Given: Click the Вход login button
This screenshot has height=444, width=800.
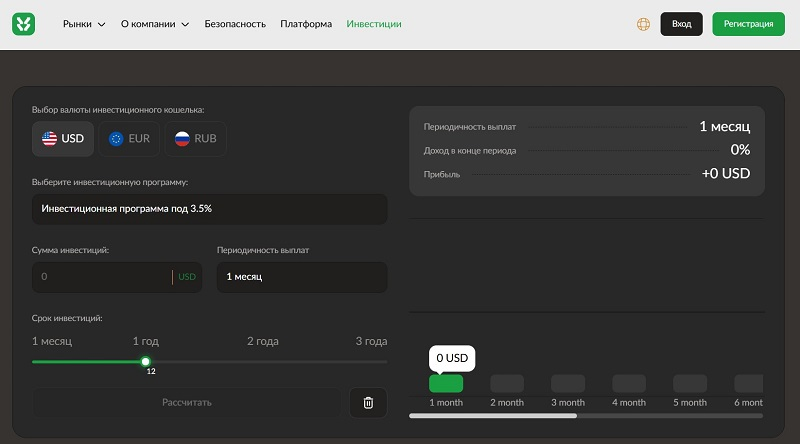Looking at the screenshot, I should click(681, 24).
